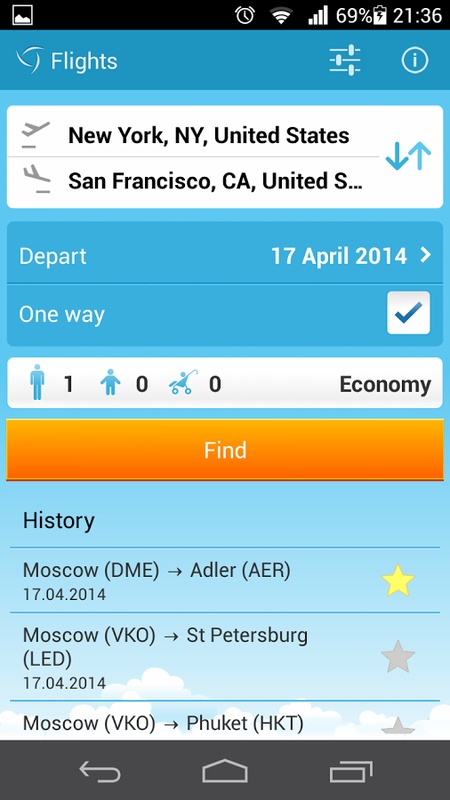Viewport: 450px width, 800px height.
Task: Open the 17 April 2014 date picker
Action: [339, 256]
